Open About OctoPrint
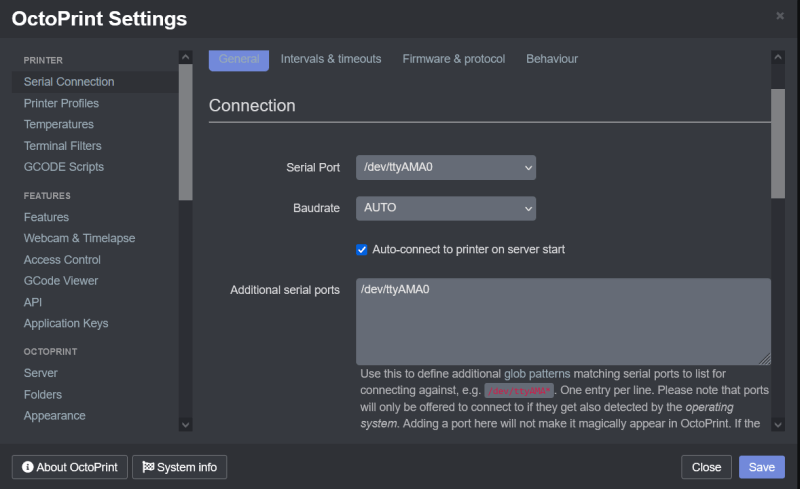This screenshot has width=800, height=489. pyautogui.click(x=70, y=467)
